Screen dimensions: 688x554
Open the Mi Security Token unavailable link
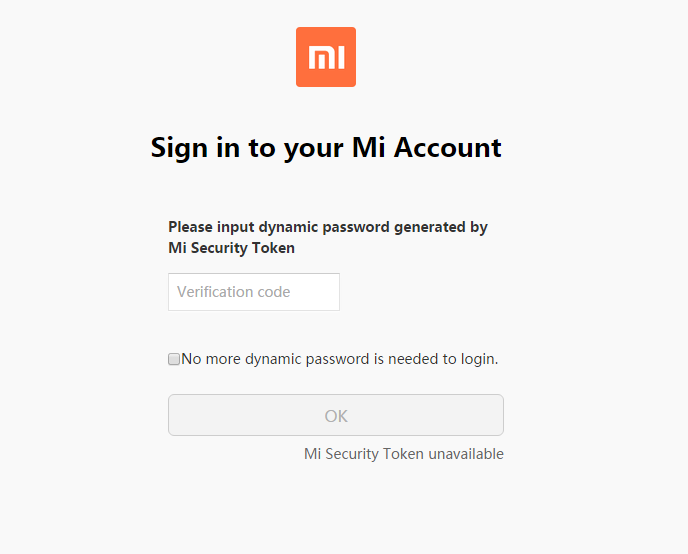tap(403, 454)
